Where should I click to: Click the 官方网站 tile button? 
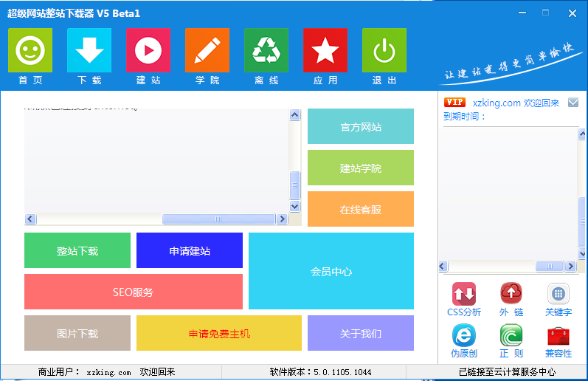tap(361, 126)
